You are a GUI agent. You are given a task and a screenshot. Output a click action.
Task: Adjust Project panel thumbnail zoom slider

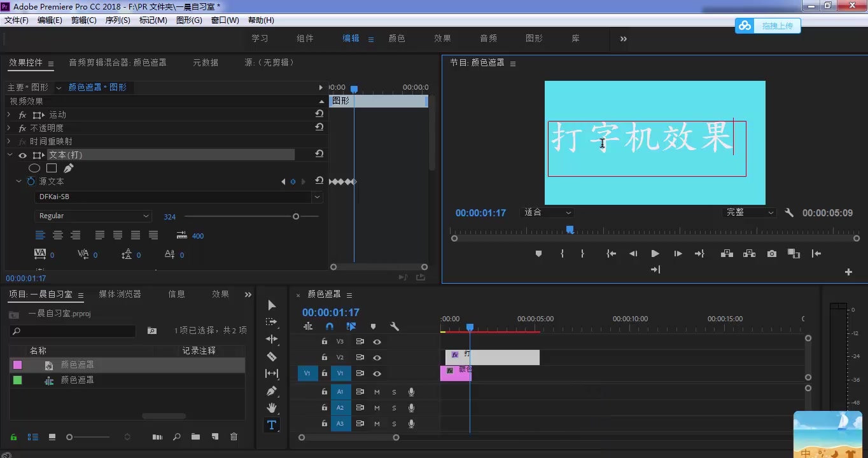tap(69, 437)
